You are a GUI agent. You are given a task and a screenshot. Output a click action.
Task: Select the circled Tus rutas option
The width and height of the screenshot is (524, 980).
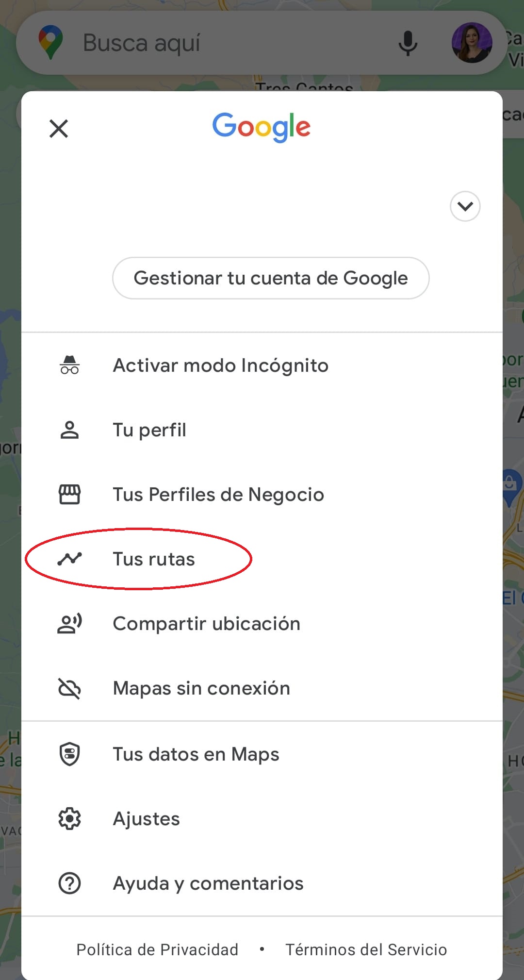click(x=154, y=559)
